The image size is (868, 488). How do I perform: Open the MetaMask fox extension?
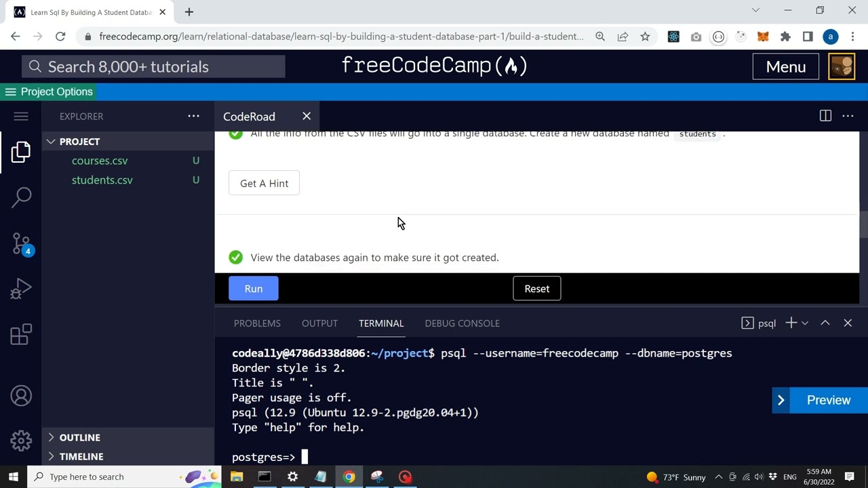[x=763, y=37]
